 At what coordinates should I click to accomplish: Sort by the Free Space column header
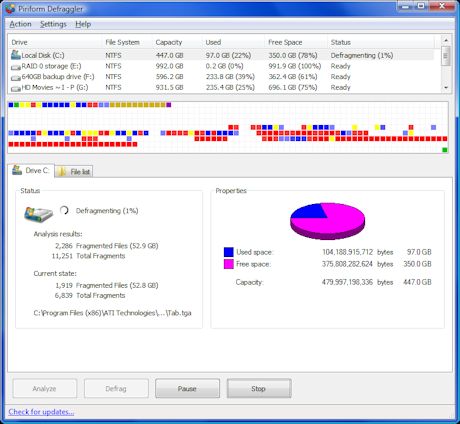(x=295, y=42)
